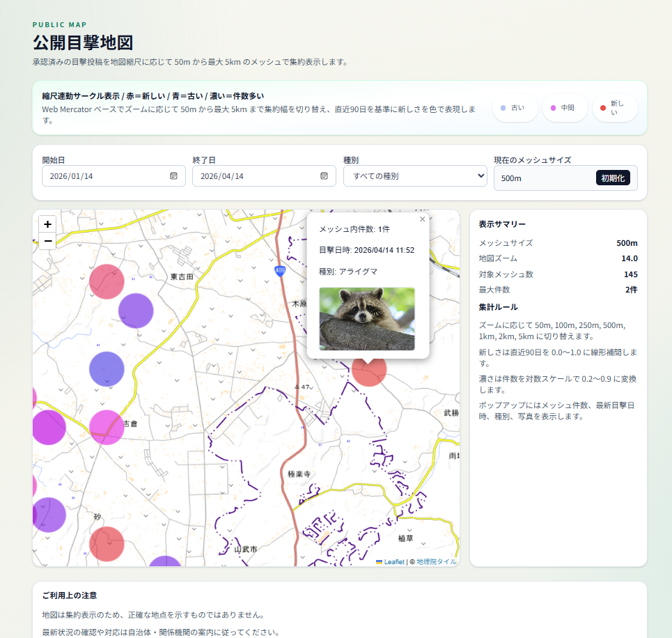Select the blue circle marker on the map
Screen dimensions: 672x638
[x=107, y=369]
